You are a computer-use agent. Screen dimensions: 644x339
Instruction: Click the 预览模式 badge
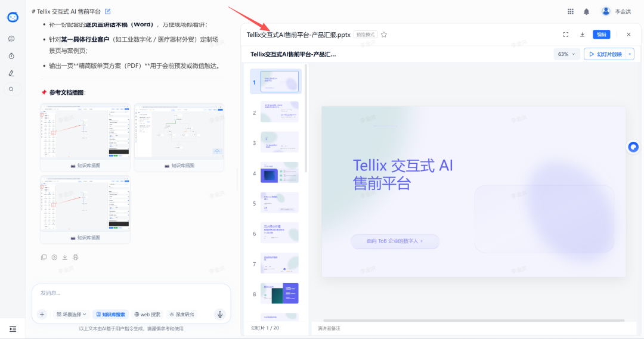(365, 35)
